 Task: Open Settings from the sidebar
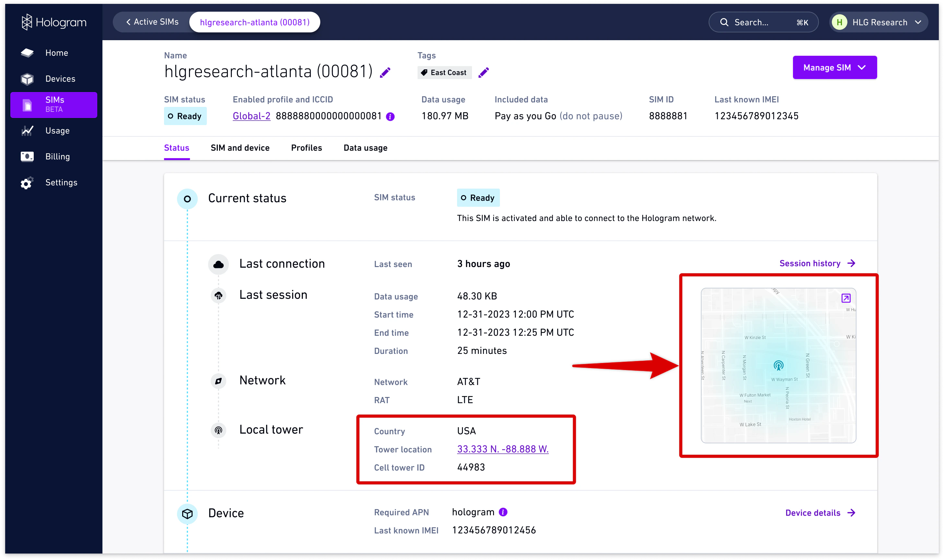tap(53, 183)
